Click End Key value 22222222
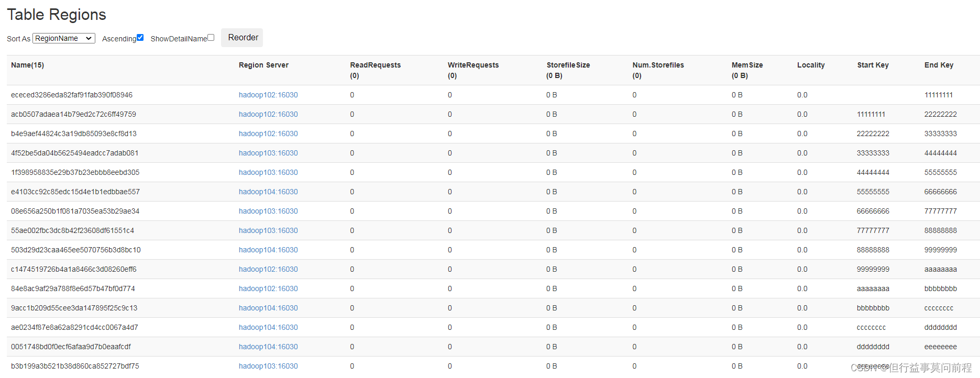The width and height of the screenshot is (980, 378). point(941,114)
